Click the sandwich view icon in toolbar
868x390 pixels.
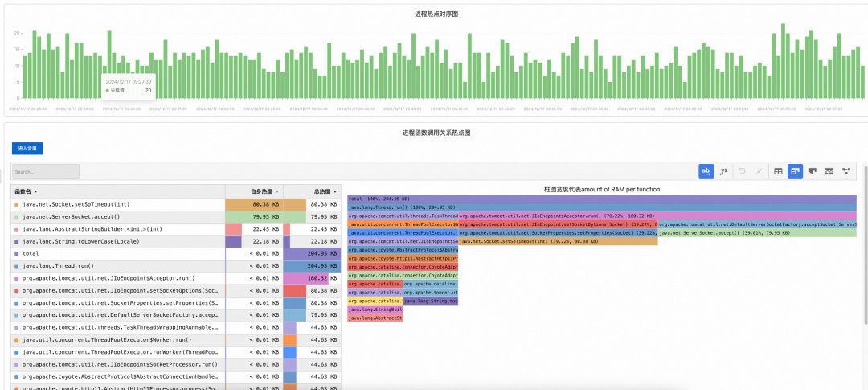point(829,171)
